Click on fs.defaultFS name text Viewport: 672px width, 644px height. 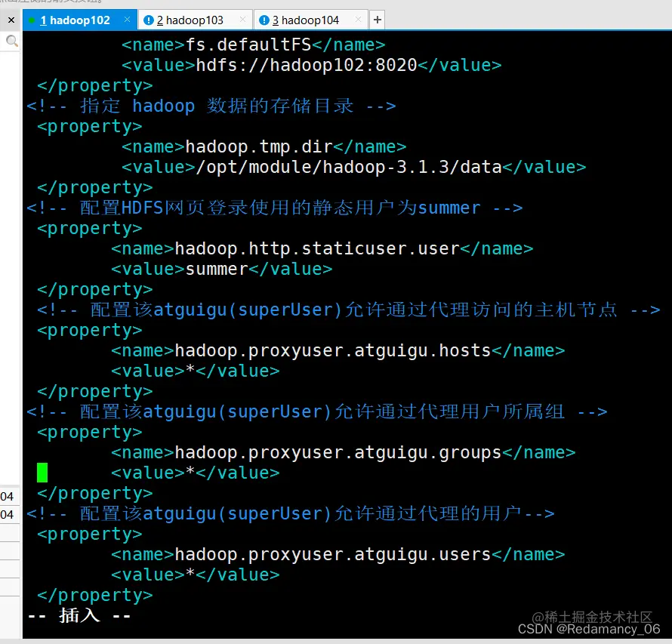(x=248, y=45)
